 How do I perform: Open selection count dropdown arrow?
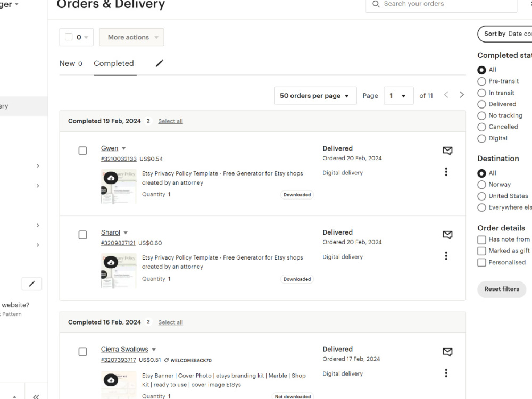[86, 37]
